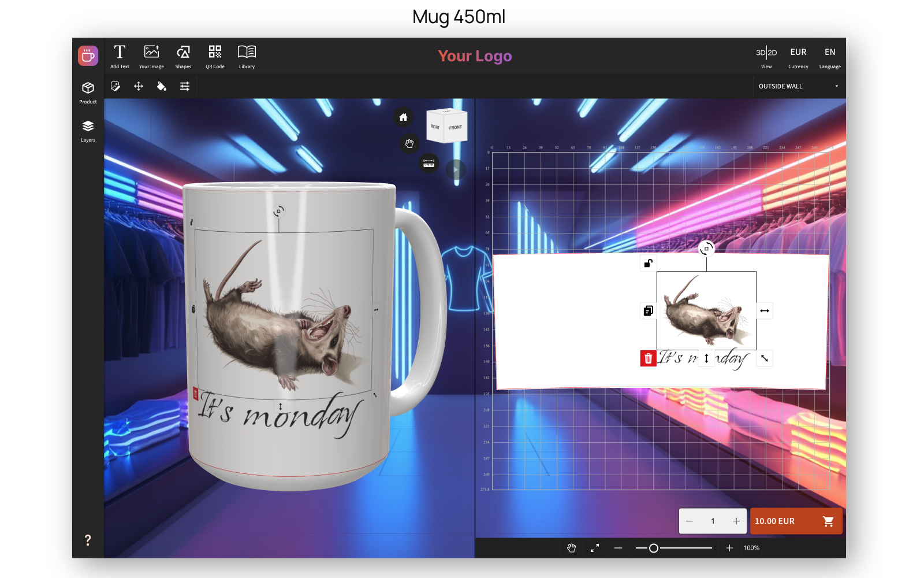Open the Add Text tool
This screenshot has height=578, width=924.
coord(120,57)
